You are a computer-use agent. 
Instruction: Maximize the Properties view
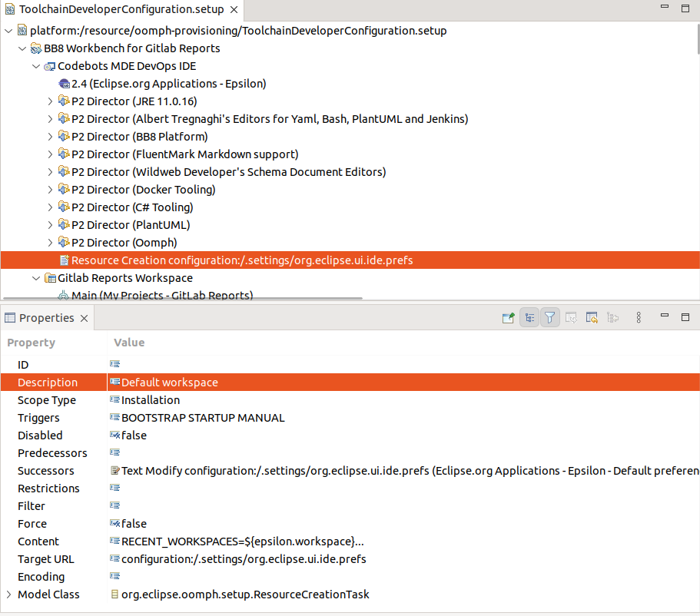click(x=685, y=317)
